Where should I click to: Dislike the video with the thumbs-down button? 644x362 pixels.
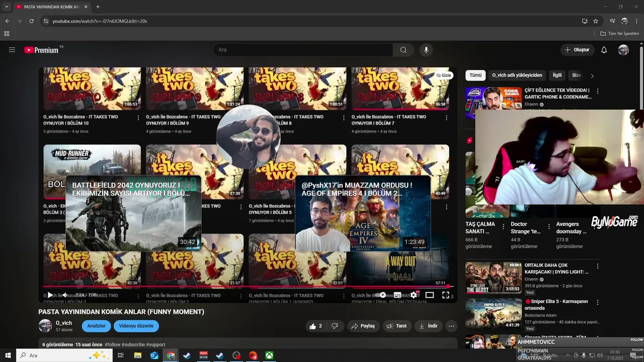tap(335, 326)
